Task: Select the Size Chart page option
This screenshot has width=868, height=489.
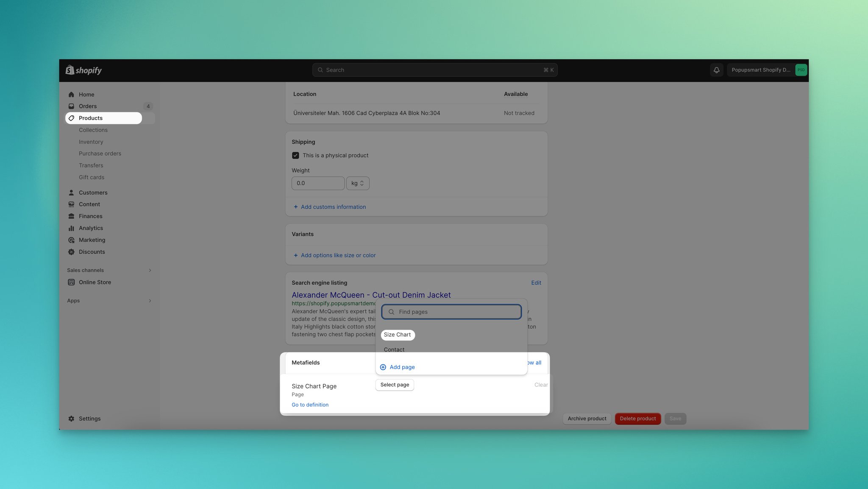Action: point(397,335)
